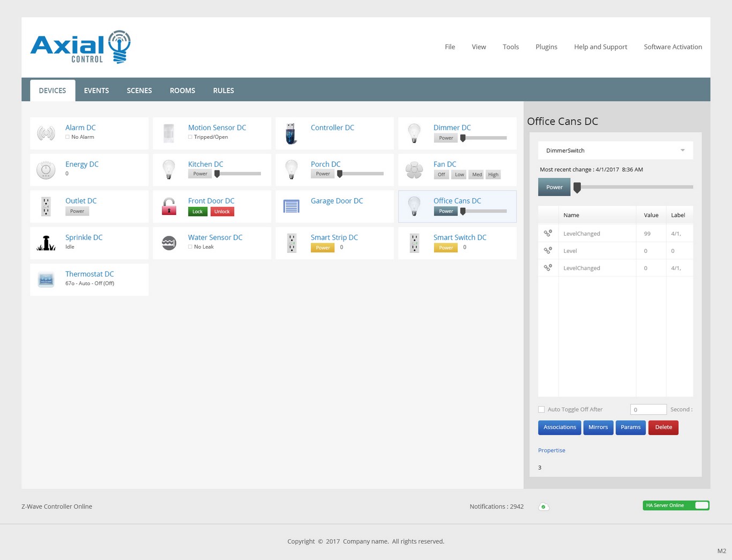Click the notifications status check icon

click(543, 507)
